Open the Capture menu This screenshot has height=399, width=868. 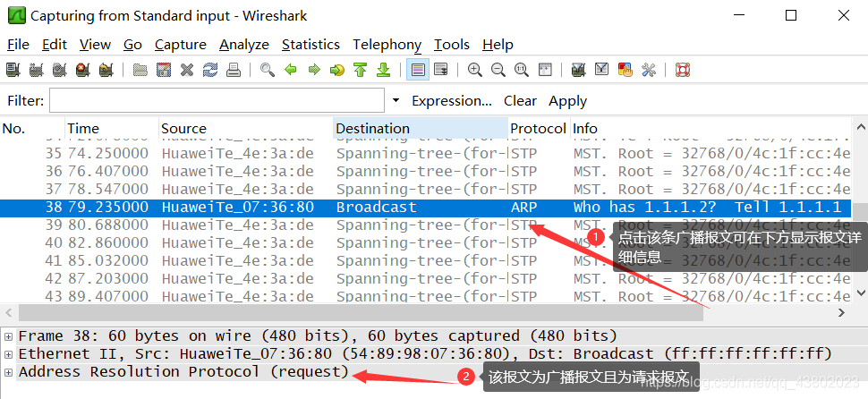(x=181, y=44)
